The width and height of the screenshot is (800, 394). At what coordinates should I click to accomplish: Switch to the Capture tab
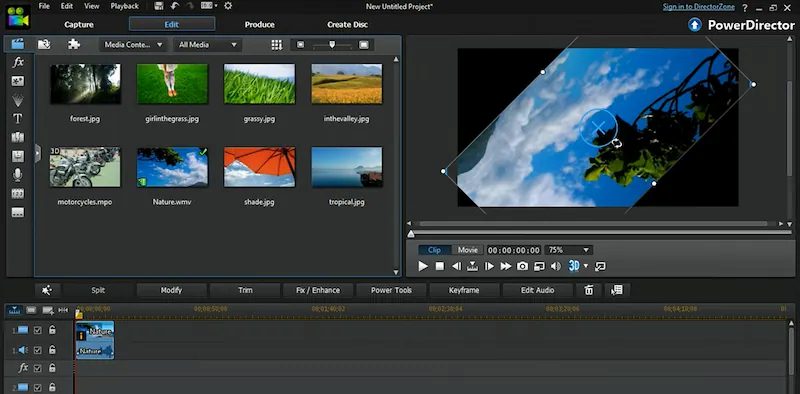79,24
